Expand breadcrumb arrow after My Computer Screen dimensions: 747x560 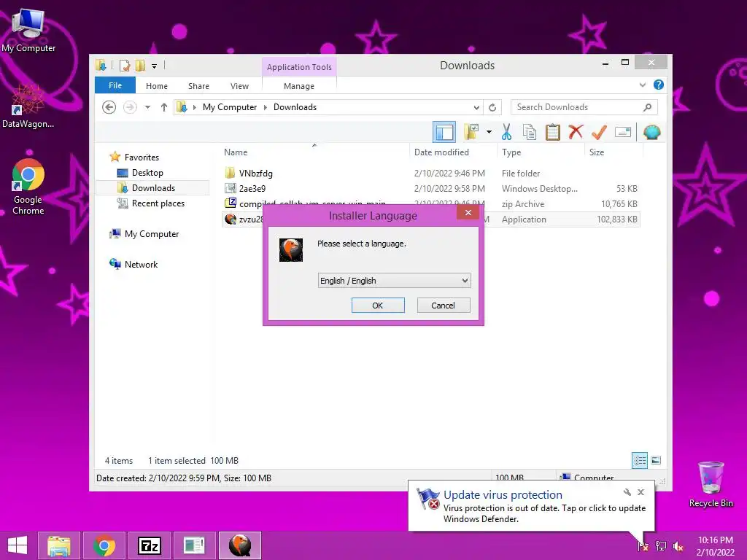coord(266,107)
